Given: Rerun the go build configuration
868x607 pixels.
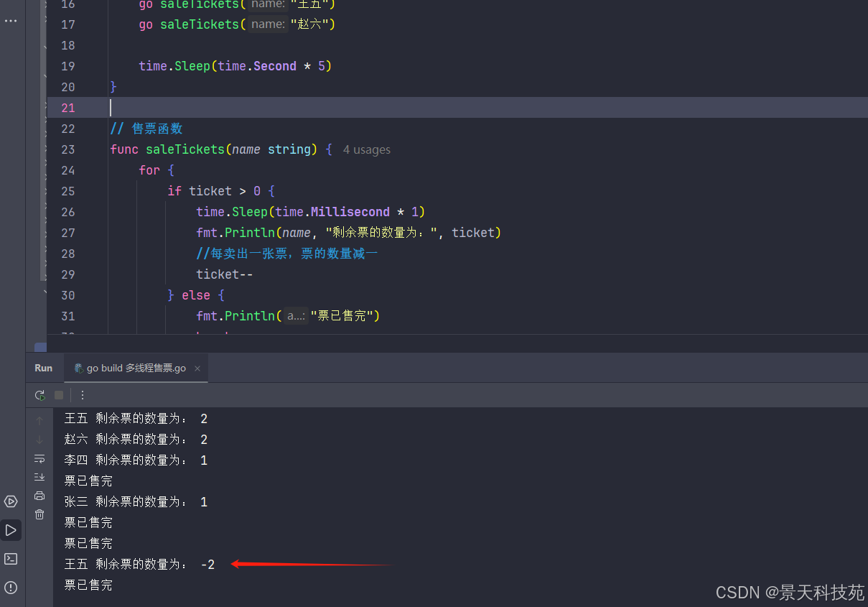Looking at the screenshot, I should 40,395.
